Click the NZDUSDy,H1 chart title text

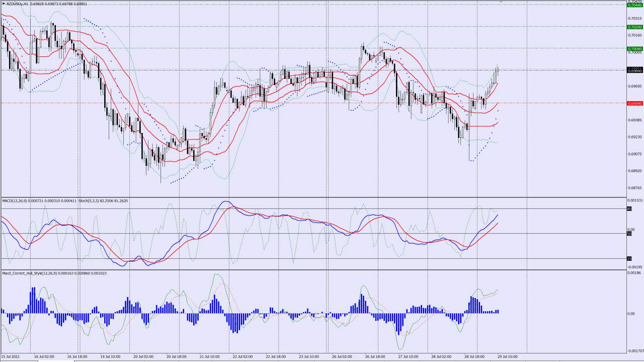tap(17, 4)
